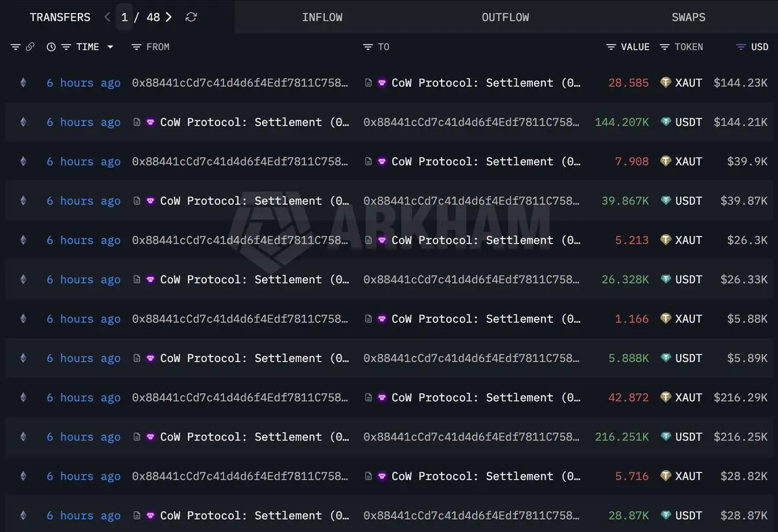Open the USD column filter
Image resolution: width=778 pixels, height=532 pixels.
point(741,47)
